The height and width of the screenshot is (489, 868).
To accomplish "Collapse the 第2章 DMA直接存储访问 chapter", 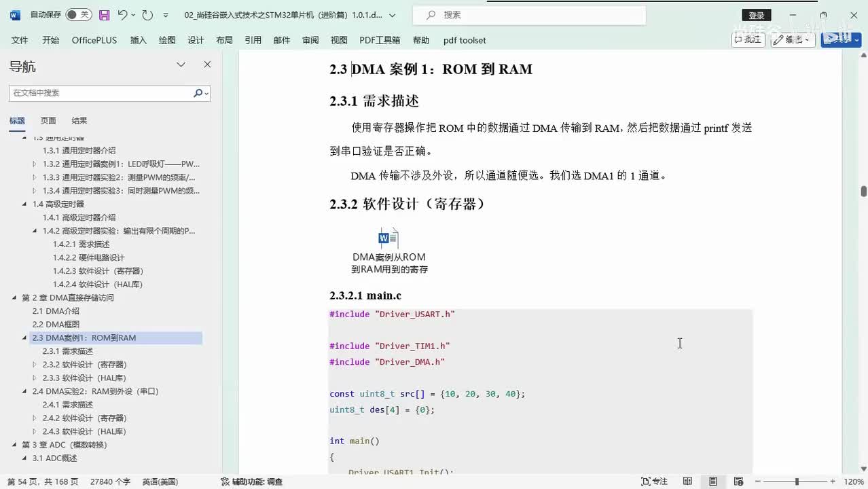I will [14, 297].
